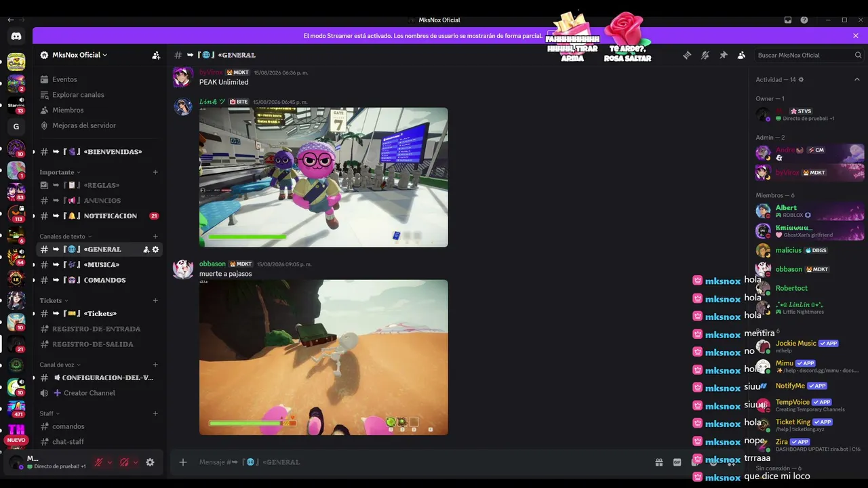Collapse the Actividad panel chevron
Screen dimensions: 868x488
pyautogui.click(x=856, y=79)
